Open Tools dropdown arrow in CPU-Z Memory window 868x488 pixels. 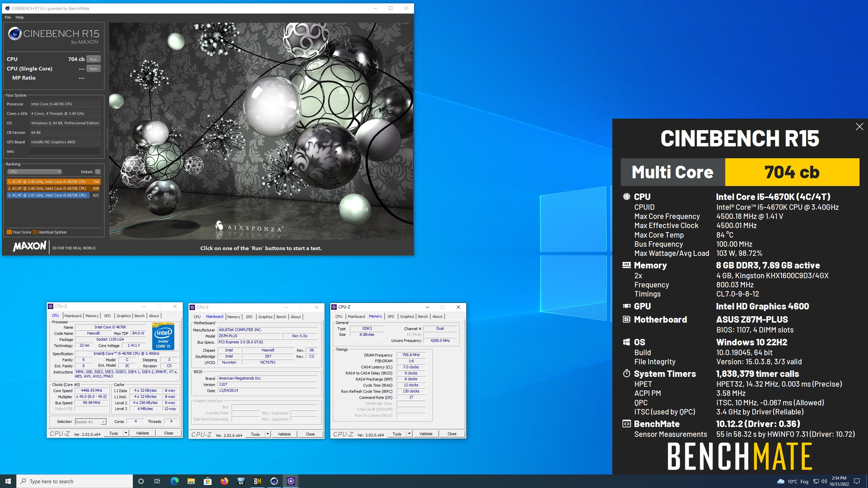point(409,434)
